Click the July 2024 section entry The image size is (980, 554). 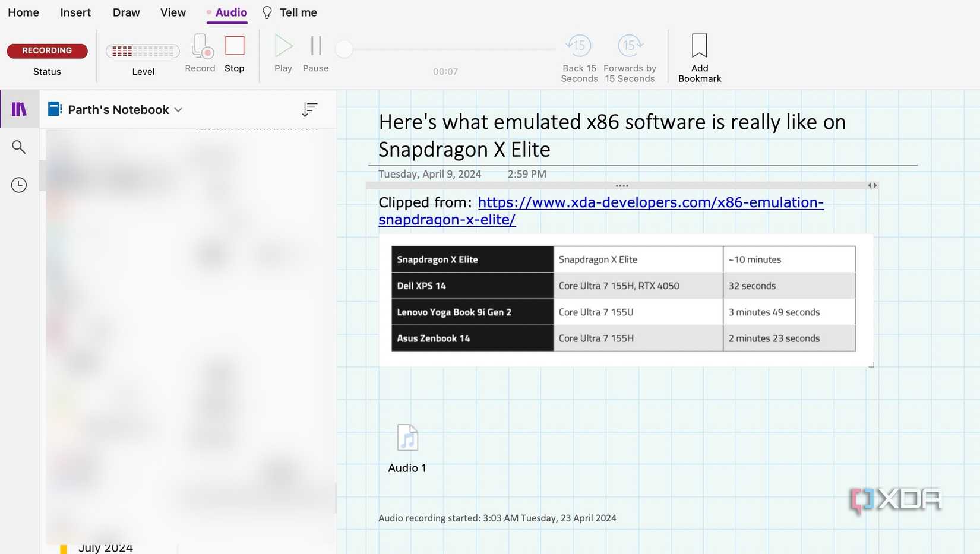tap(106, 547)
